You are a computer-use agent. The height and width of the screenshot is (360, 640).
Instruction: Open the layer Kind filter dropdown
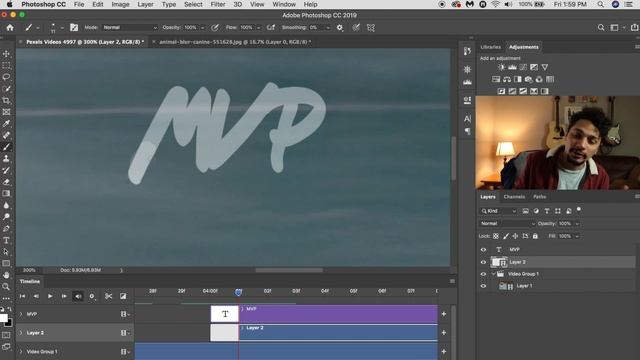point(498,211)
